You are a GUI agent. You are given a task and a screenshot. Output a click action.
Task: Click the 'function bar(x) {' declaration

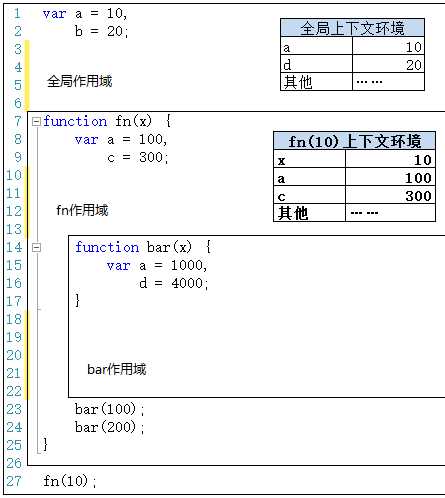(143, 247)
